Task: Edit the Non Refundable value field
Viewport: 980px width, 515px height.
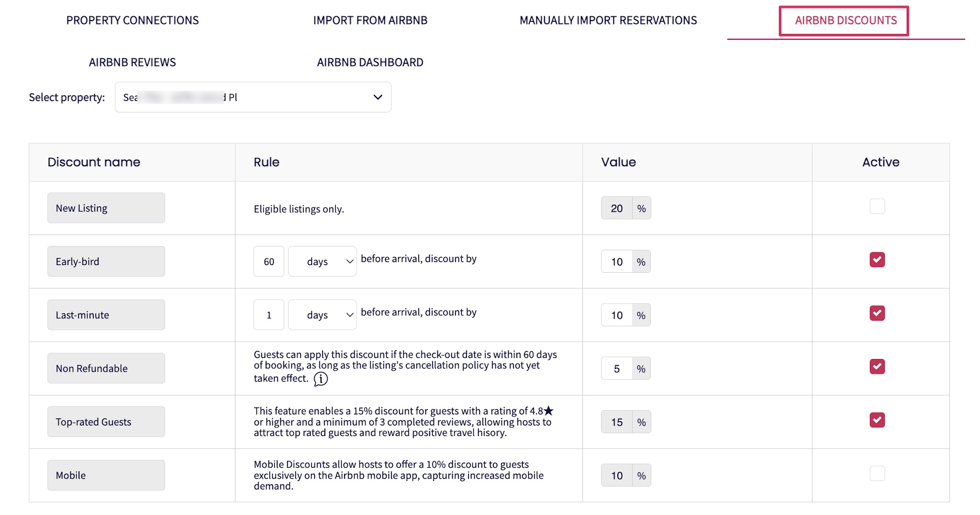Action: coord(617,369)
